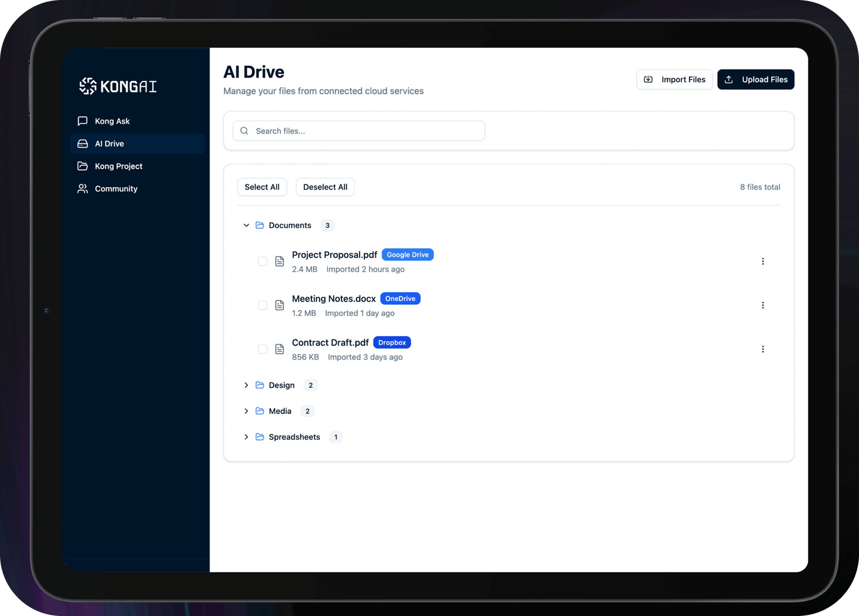Screen dimensions: 859x616
Task: Click the KongAI logo icon
Action: [88, 86]
